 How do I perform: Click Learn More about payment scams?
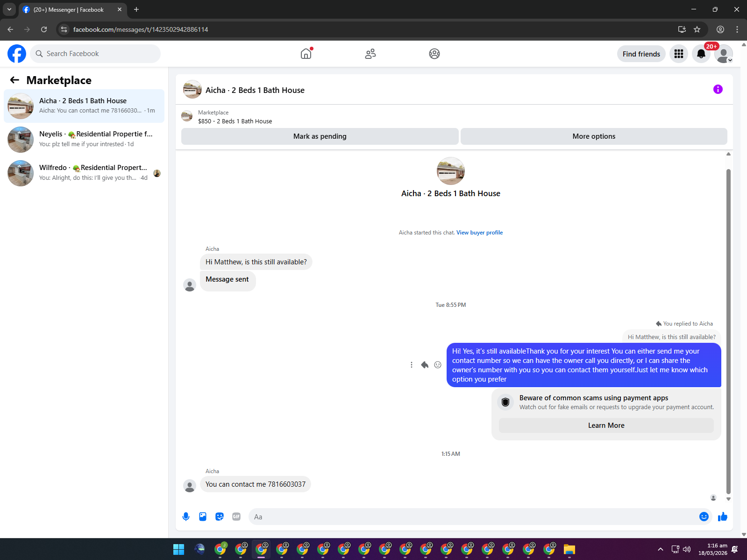tap(606, 425)
